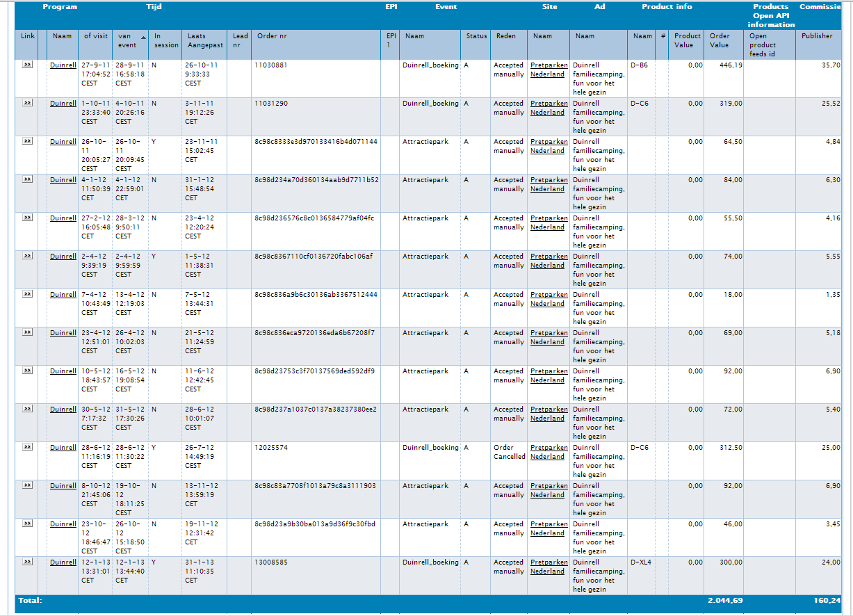This screenshot has width=853, height=616.
Task: Open Pretparken Nederland link in 84,00 order row
Action: [x=549, y=184]
